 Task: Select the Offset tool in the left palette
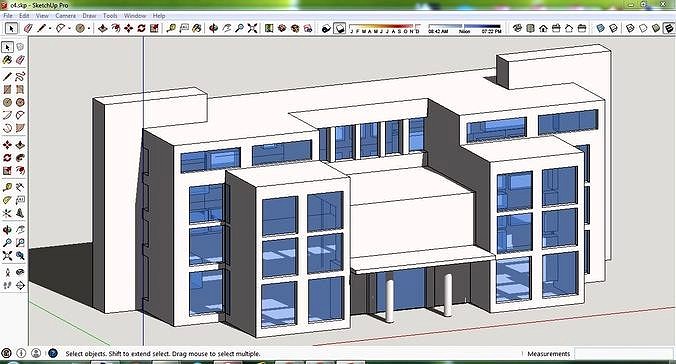[x=20, y=171]
